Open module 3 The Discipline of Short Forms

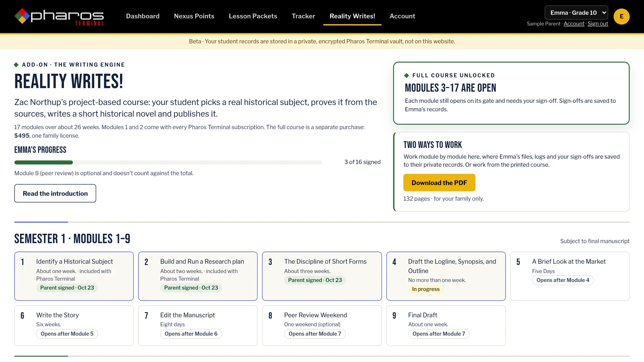click(x=322, y=276)
